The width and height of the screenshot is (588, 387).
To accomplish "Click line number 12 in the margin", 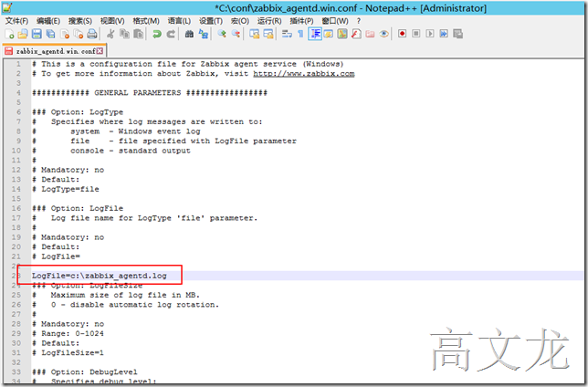I will pyautogui.click(x=16, y=170).
